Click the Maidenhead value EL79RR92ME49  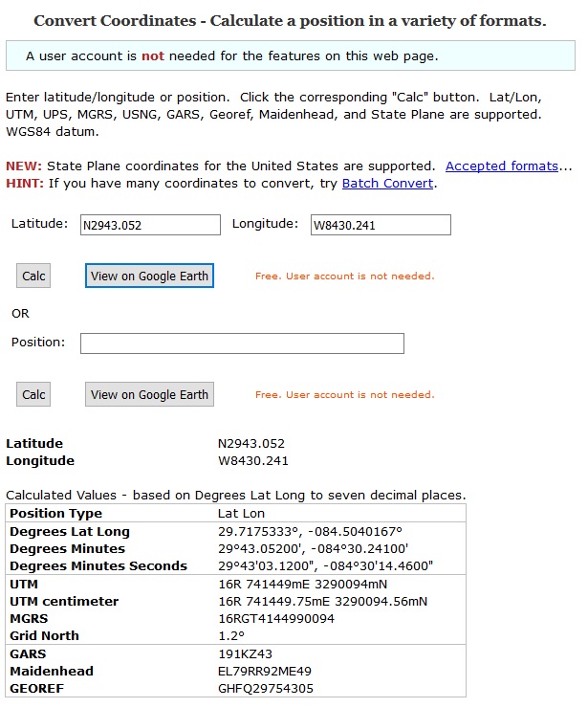pos(265,671)
